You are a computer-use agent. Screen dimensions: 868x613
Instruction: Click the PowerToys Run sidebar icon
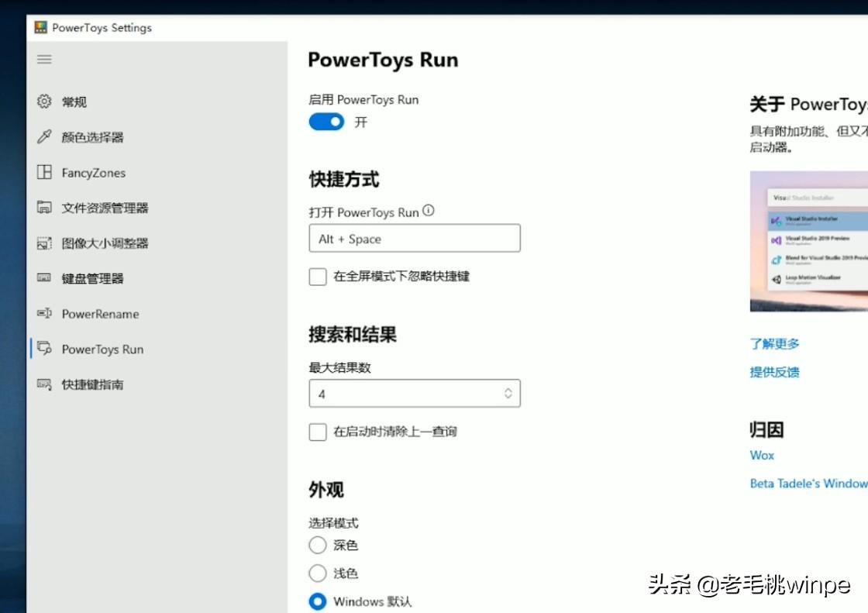tap(44, 348)
